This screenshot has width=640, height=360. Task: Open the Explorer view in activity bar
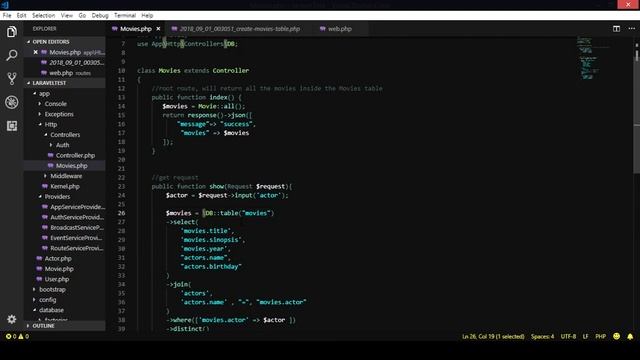[x=11, y=32]
